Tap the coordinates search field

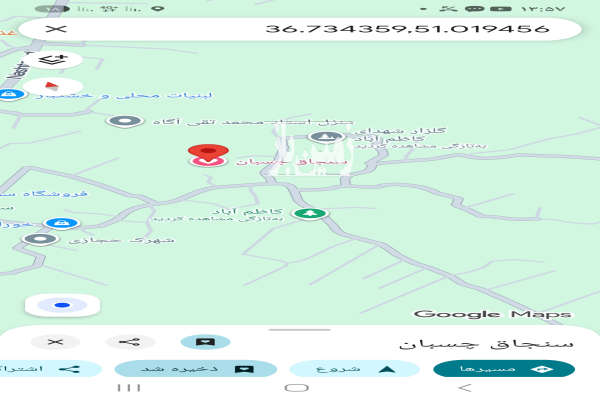click(x=300, y=29)
